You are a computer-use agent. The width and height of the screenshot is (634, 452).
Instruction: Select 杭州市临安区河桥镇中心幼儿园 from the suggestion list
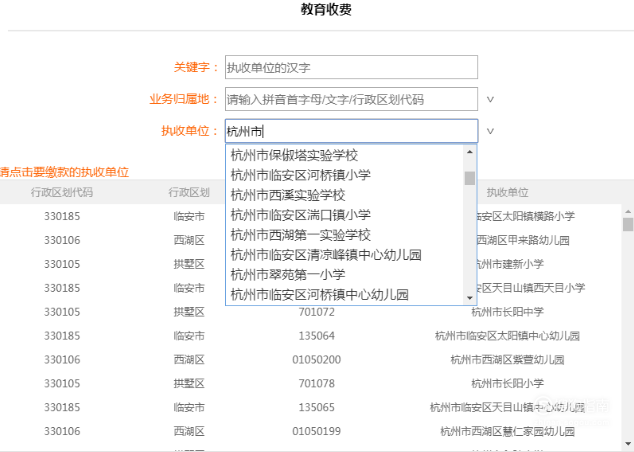[x=319, y=294]
